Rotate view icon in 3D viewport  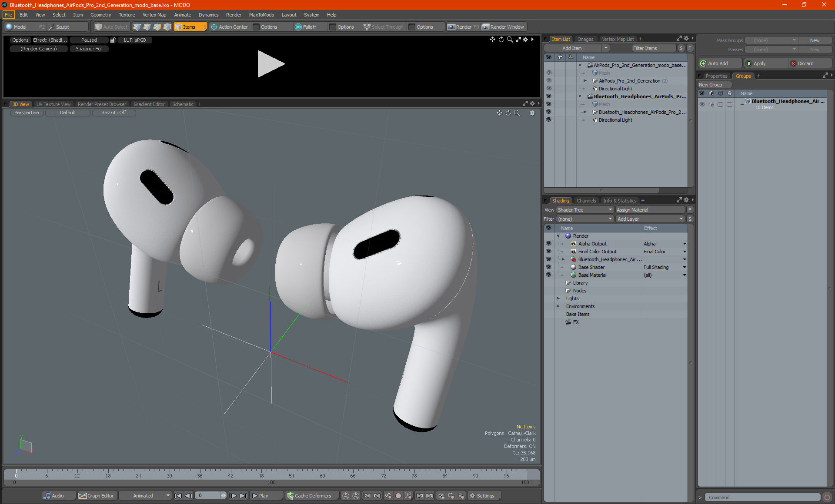click(508, 113)
